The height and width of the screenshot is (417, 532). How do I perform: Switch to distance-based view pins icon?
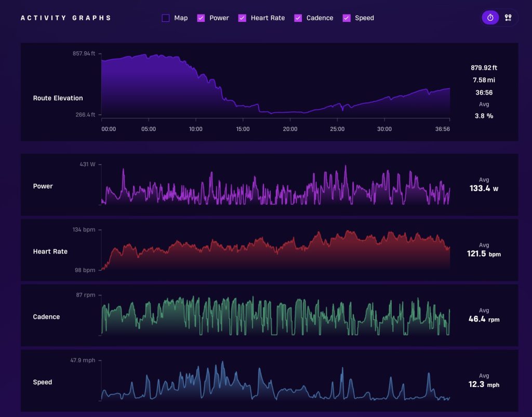pyautogui.click(x=508, y=18)
